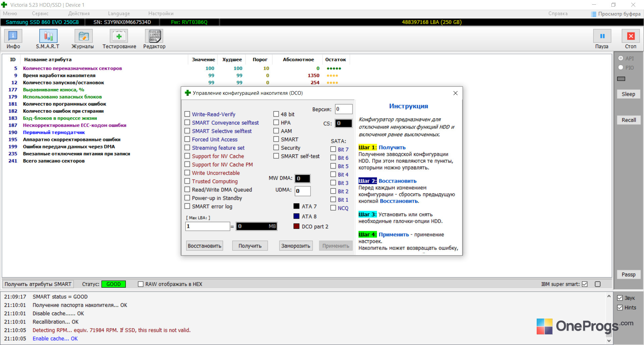Toggle SMART Conveyance selftest checkbox
The image size is (644, 345).
(187, 123)
